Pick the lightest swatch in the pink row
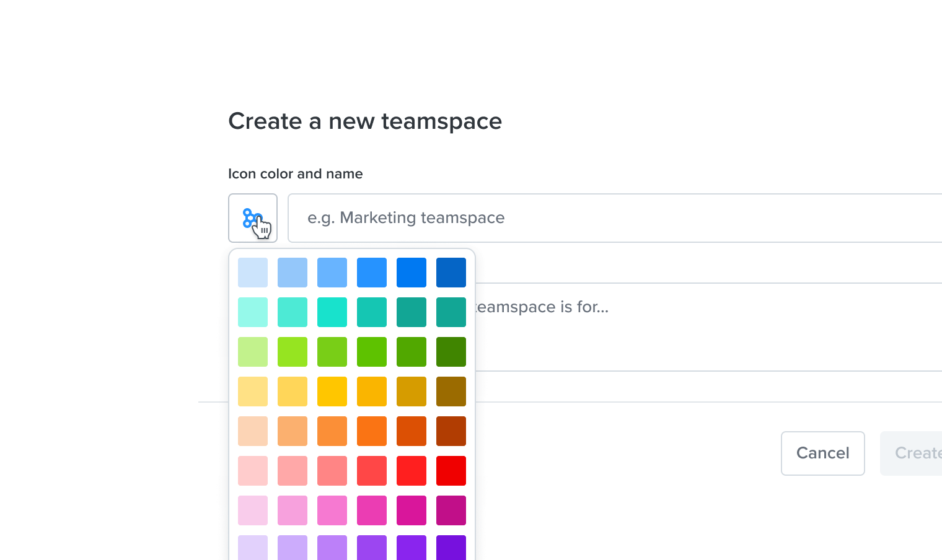Viewport: 942px width, 560px height. pyautogui.click(x=253, y=510)
